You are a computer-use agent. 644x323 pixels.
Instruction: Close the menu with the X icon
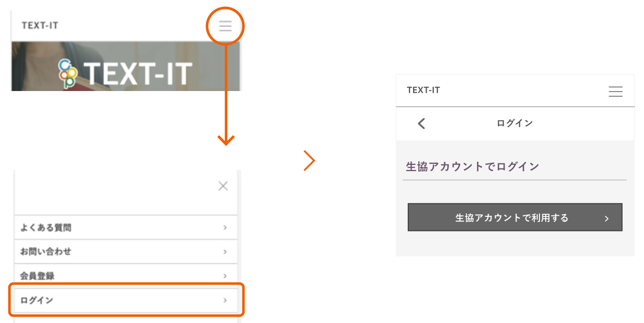[x=223, y=186]
